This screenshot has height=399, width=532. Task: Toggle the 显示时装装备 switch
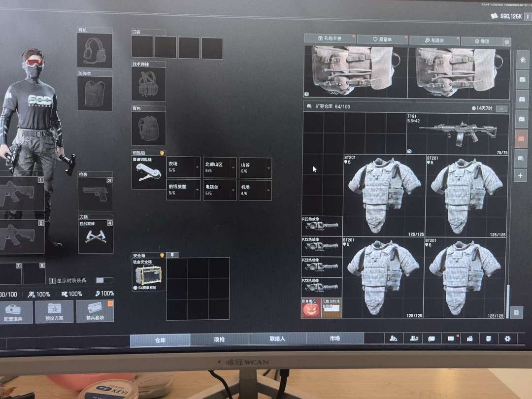(x=104, y=280)
